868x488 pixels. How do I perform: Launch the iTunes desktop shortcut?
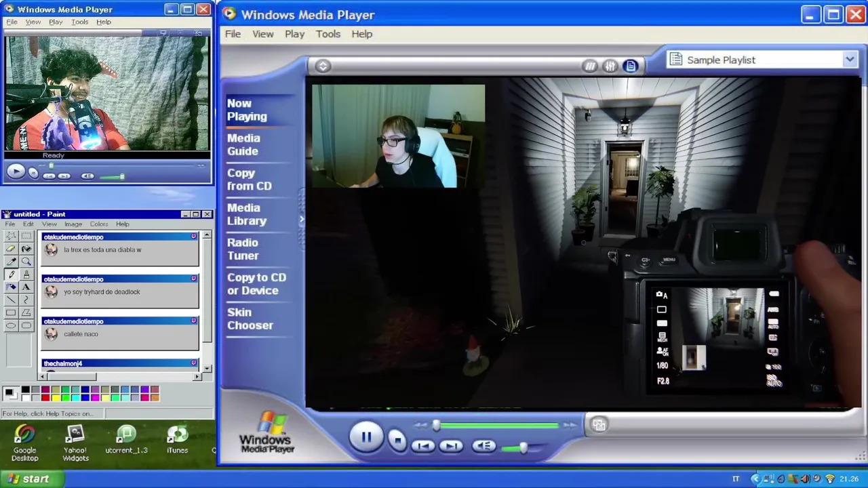point(178,440)
